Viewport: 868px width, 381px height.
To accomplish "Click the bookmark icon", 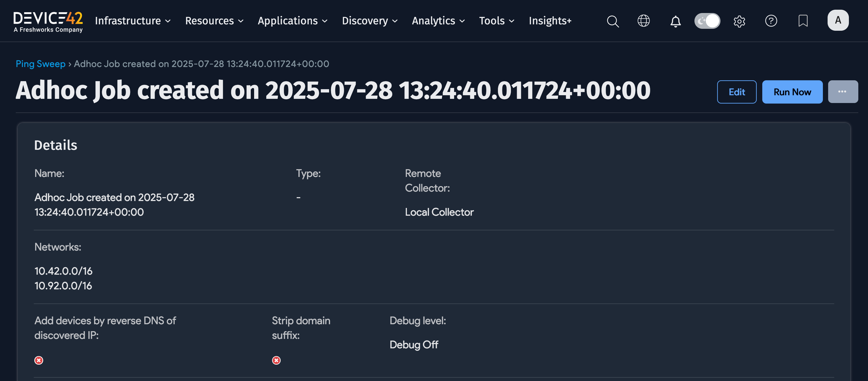I will tap(803, 21).
